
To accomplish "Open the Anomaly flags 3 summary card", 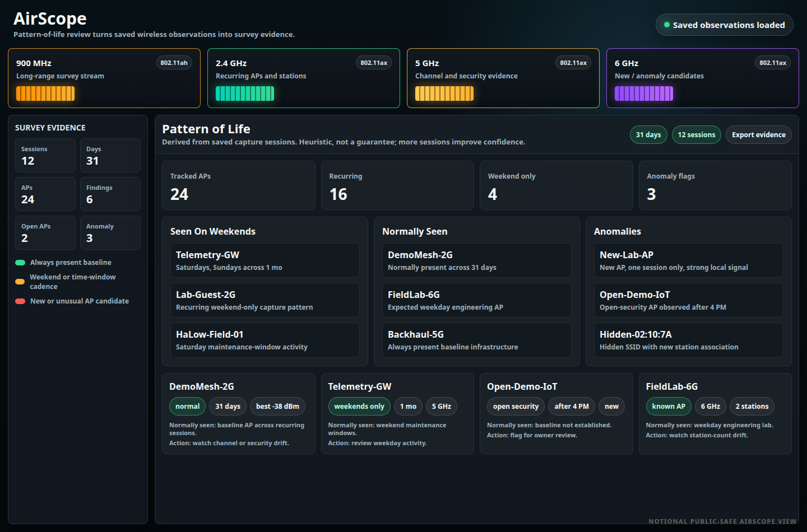I will tap(715, 185).
